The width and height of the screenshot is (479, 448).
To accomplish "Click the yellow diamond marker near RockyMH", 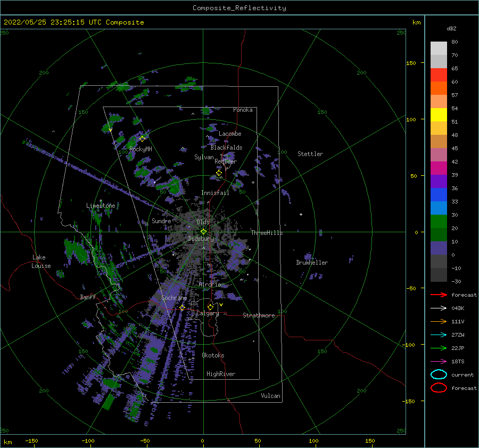I will coord(142,139).
